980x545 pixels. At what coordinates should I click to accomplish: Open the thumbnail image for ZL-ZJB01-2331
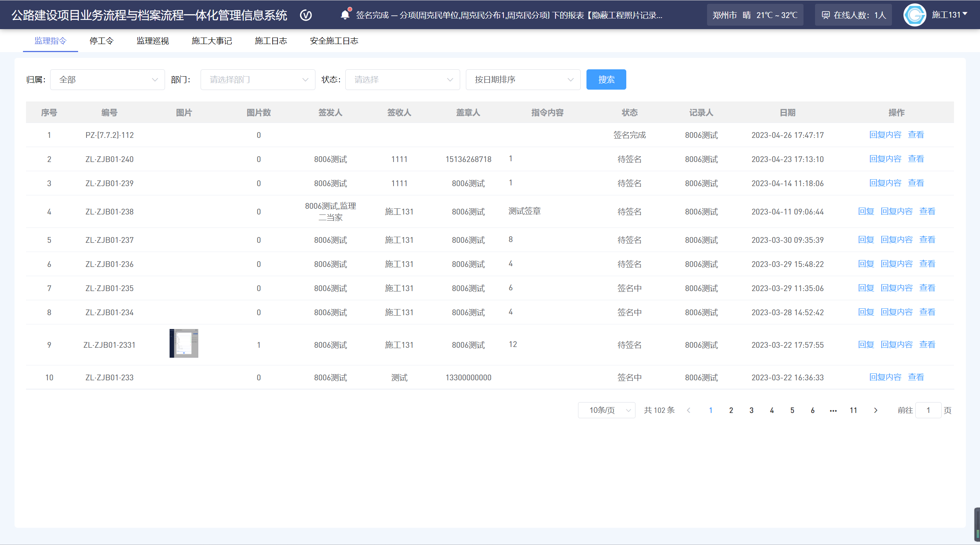pyautogui.click(x=184, y=343)
